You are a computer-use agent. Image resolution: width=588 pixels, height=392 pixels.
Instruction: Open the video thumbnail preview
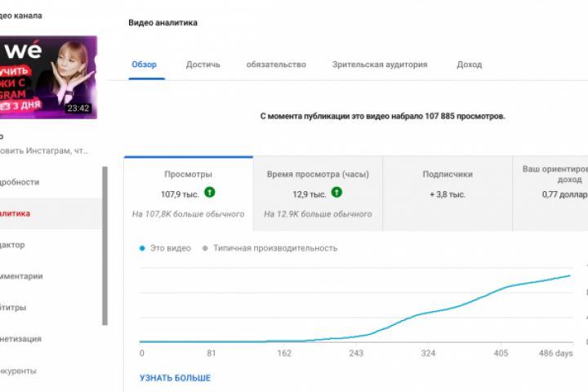point(48,78)
